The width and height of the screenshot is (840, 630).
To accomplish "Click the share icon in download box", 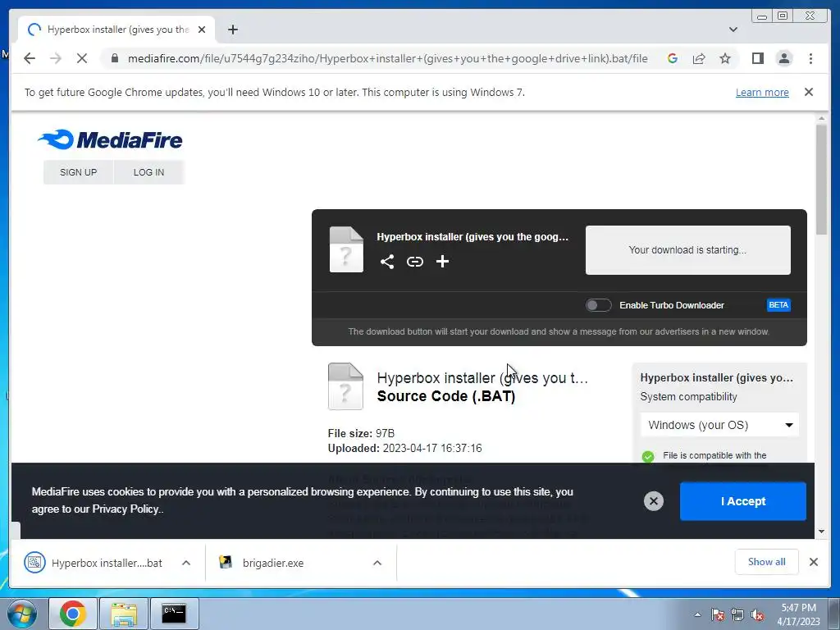I will point(387,262).
